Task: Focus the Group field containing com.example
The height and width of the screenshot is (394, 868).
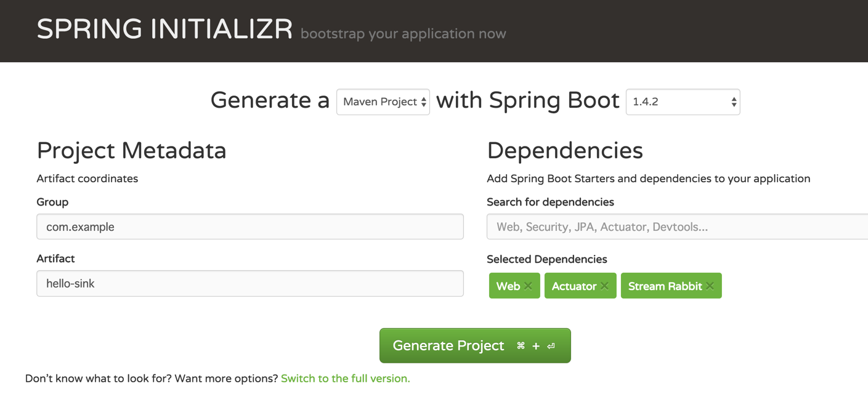Action: 249,227
